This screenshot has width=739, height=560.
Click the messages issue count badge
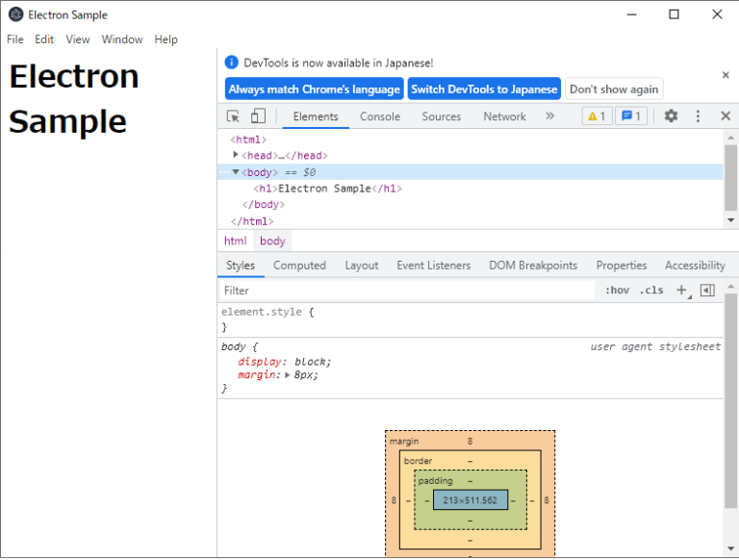[631, 116]
